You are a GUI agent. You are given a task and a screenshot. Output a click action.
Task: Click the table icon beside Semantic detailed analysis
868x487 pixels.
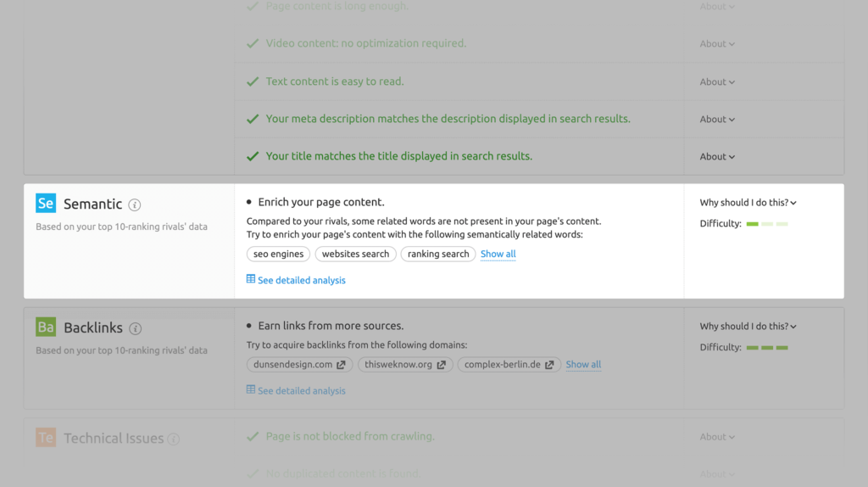[x=251, y=279]
